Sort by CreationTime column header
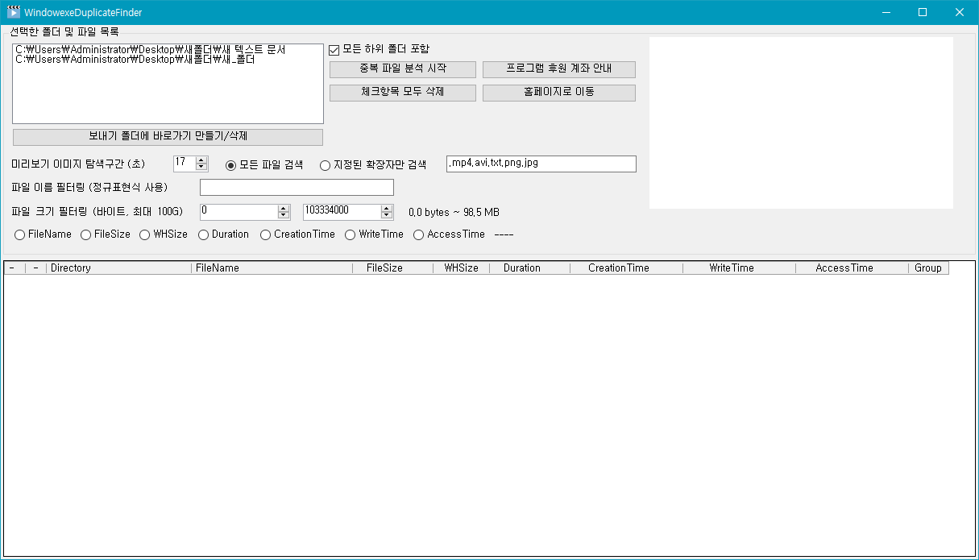Image resolution: width=979 pixels, height=560 pixels. (626, 268)
